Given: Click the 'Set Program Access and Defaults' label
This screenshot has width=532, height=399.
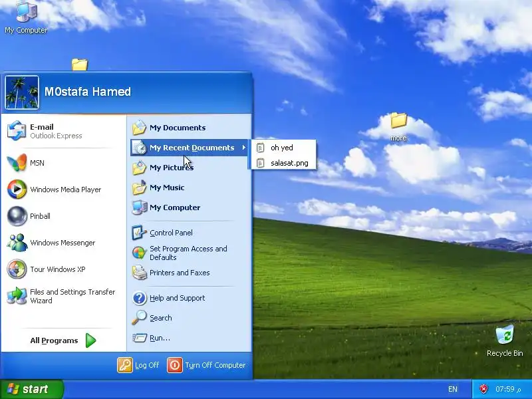Looking at the screenshot, I should [188, 253].
